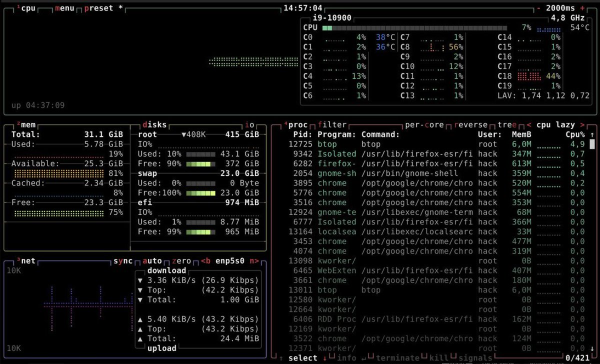Screen dimensions: 600x364
Task: Click the uptime 04:37:09 text
Action: click(x=38, y=105)
